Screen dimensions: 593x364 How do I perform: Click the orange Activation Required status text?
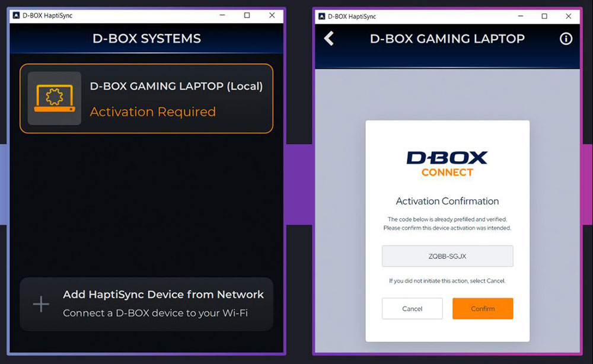point(153,112)
